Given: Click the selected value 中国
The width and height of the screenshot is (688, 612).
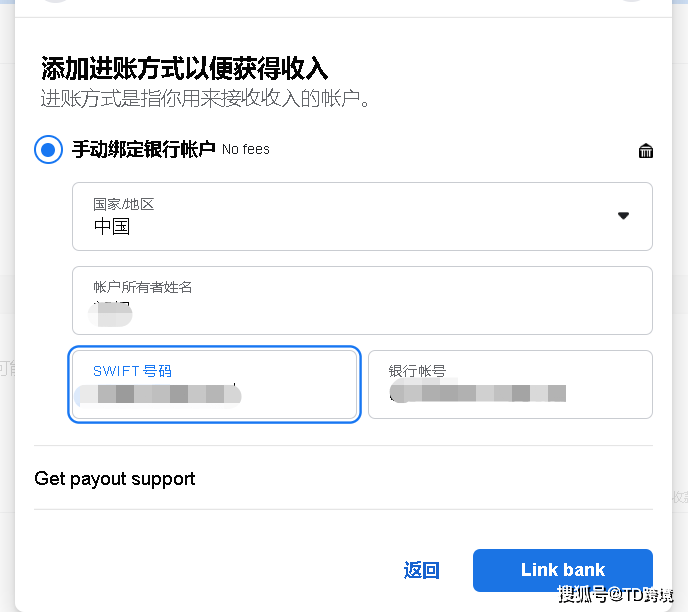Looking at the screenshot, I should point(111,227).
